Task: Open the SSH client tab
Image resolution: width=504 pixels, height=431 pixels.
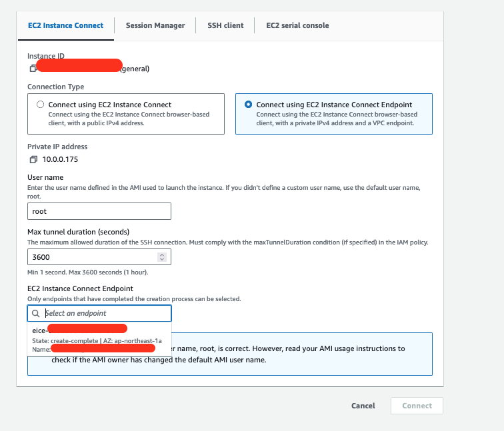Action: [x=225, y=26]
